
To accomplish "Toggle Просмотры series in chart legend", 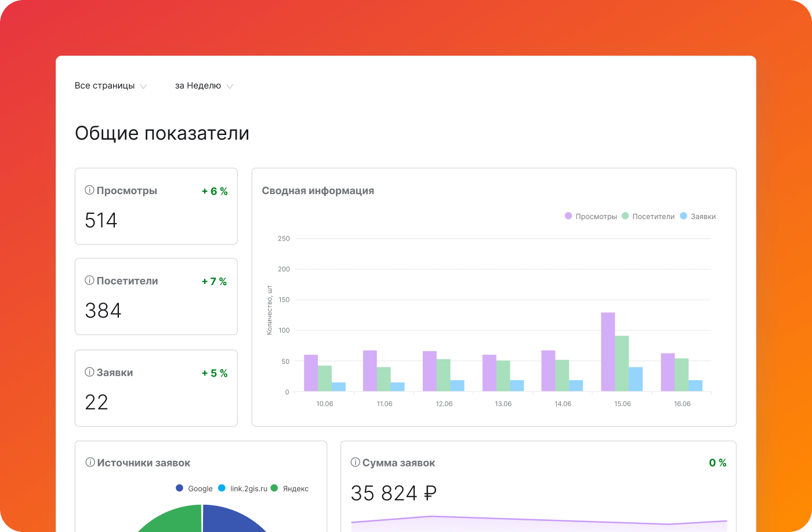I will point(591,216).
